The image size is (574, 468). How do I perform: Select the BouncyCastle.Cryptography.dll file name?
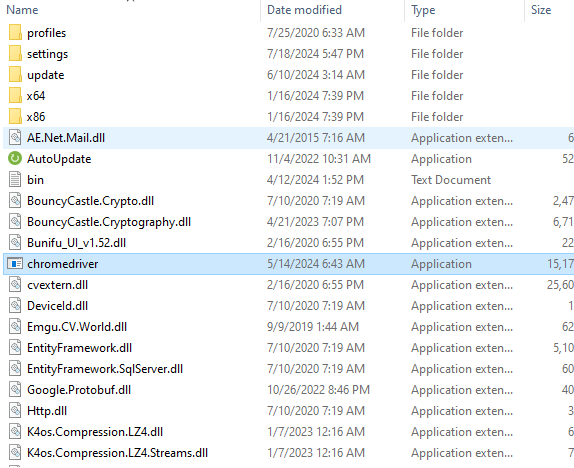[x=109, y=222]
